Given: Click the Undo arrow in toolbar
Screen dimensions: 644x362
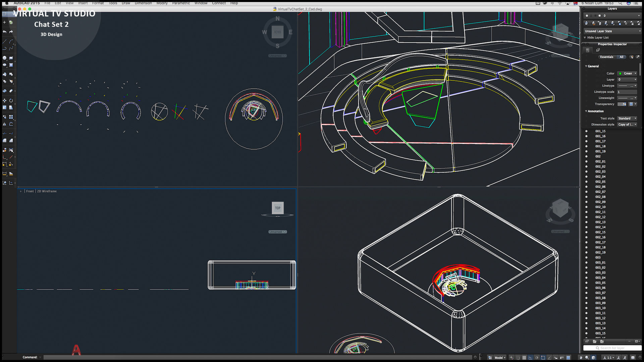Looking at the screenshot, I should pos(4,32).
